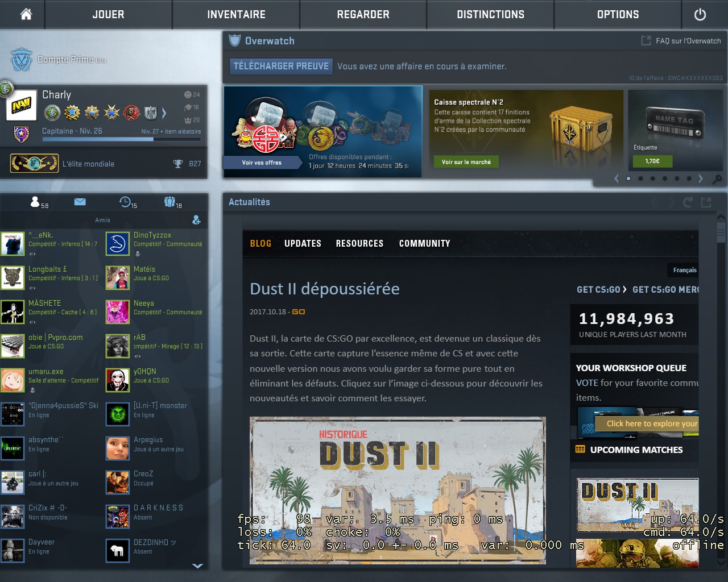This screenshot has height=582, width=728.
Task: Click the add friend icon
Action: [196, 220]
